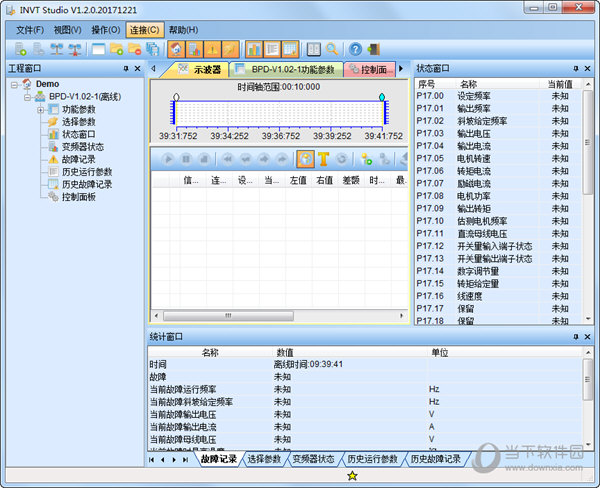Switch to the 控制面 tab
600x488 pixels.
(370, 69)
